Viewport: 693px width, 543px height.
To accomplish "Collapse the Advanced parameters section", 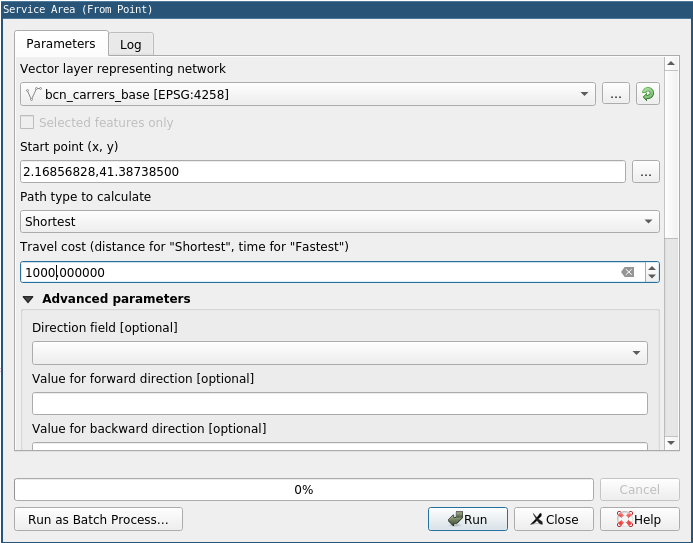I will (x=28, y=298).
